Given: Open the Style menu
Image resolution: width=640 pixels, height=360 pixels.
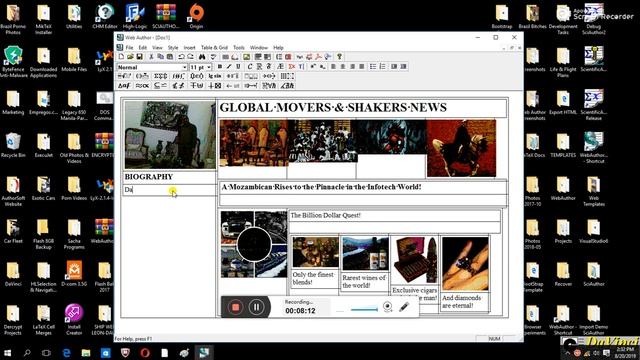Looking at the screenshot, I should pos(173,48).
